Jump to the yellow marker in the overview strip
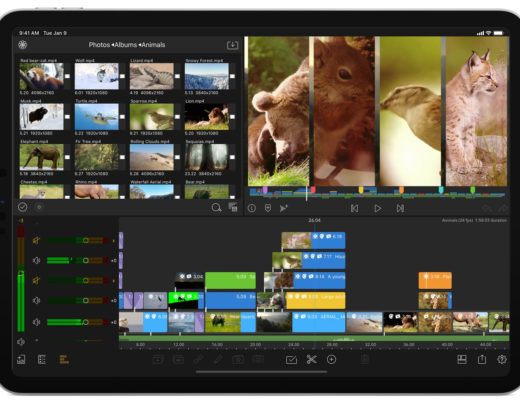Viewport: 520px width, 400px height. pos(361,190)
